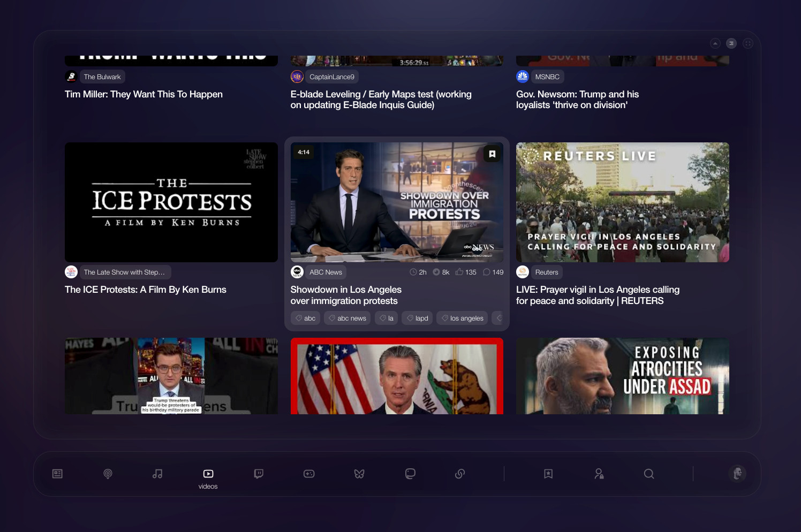Click the partially hidden last tag chip
801x532 pixels.
497,318
